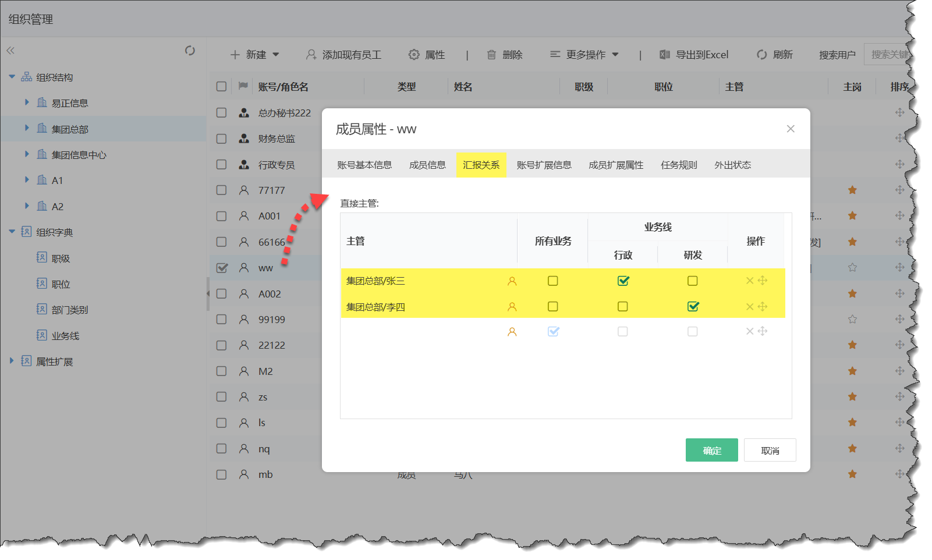932x560 pixels.
Task: Click the move handle icon beside 集团总部/李四
Action: click(763, 306)
